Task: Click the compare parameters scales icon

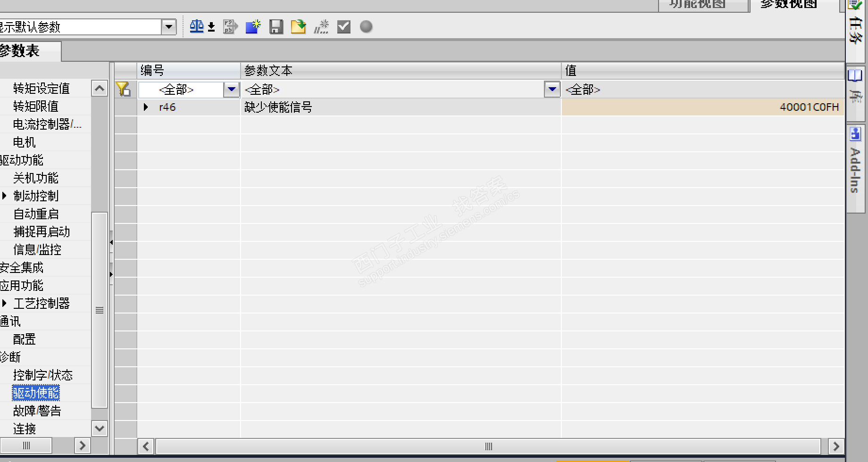Action: (197, 26)
